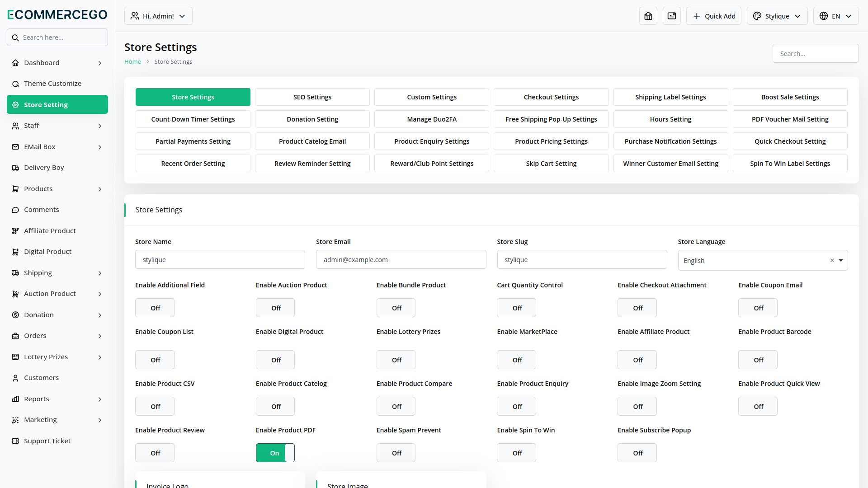This screenshot has width=868, height=488.
Task: Toggle Enable MarketPlace switch
Action: pyautogui.click(x=516, y=360)
